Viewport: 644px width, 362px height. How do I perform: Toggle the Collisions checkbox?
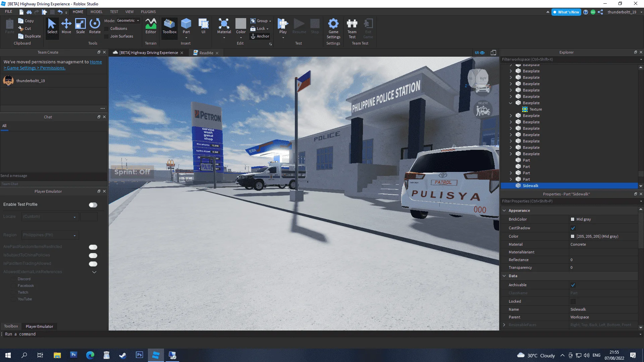(106, 29)
